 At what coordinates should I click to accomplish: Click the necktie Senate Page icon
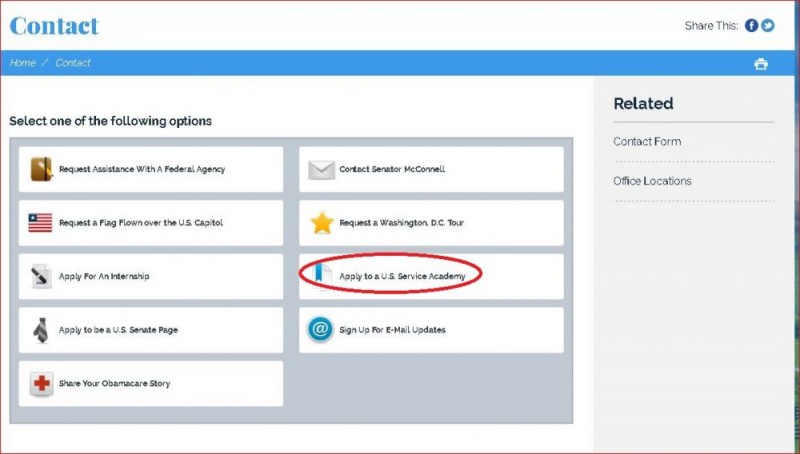coord(41,330)
